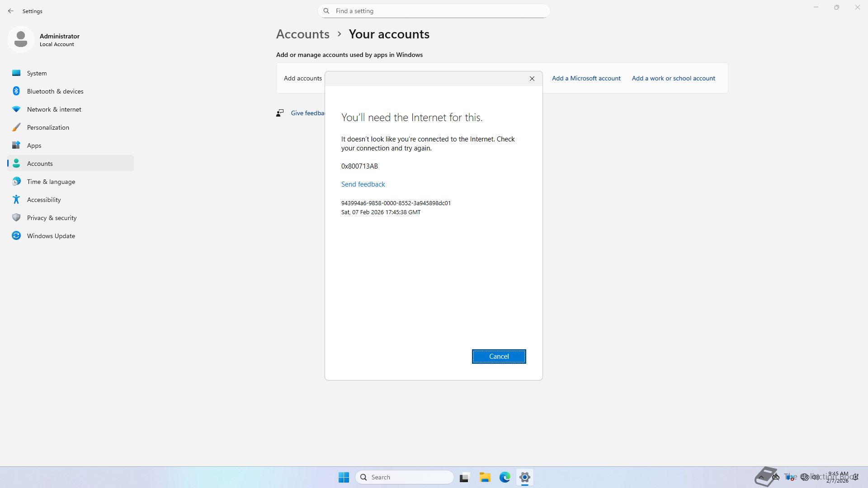This screenshot has height=488, width=868.
Task: Open Windows Update settings
Action: coord(51,236)
